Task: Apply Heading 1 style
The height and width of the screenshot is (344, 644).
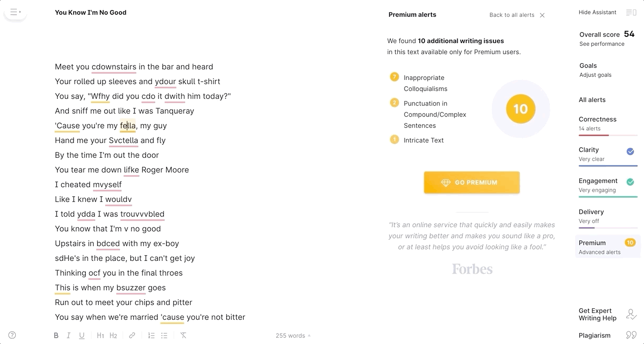Action: pos(100,336)
